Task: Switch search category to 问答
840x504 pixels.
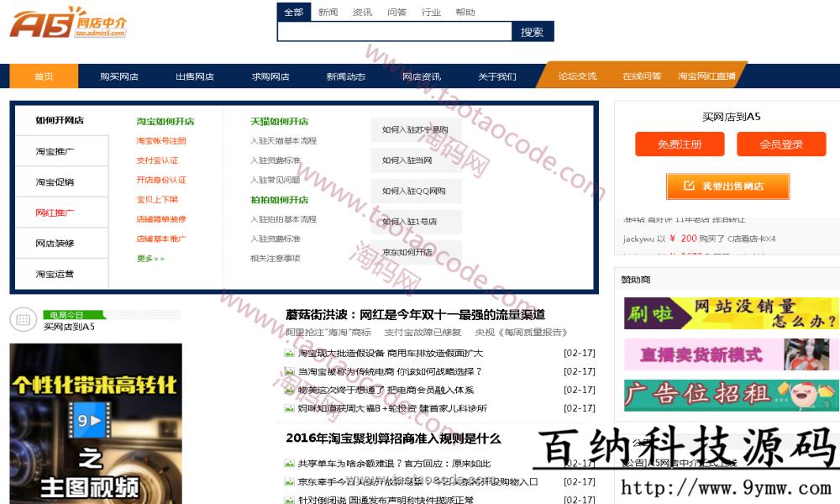Action: pyautogui.click(x=396, y=13)
